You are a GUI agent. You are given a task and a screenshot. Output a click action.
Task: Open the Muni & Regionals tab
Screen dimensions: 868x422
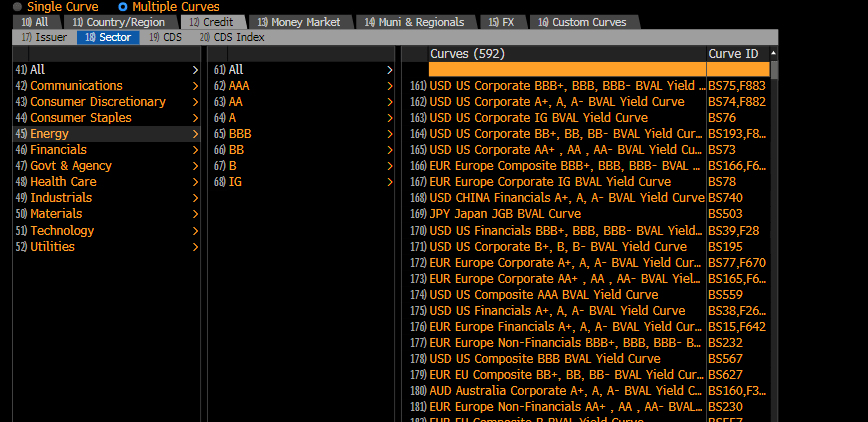416,22
